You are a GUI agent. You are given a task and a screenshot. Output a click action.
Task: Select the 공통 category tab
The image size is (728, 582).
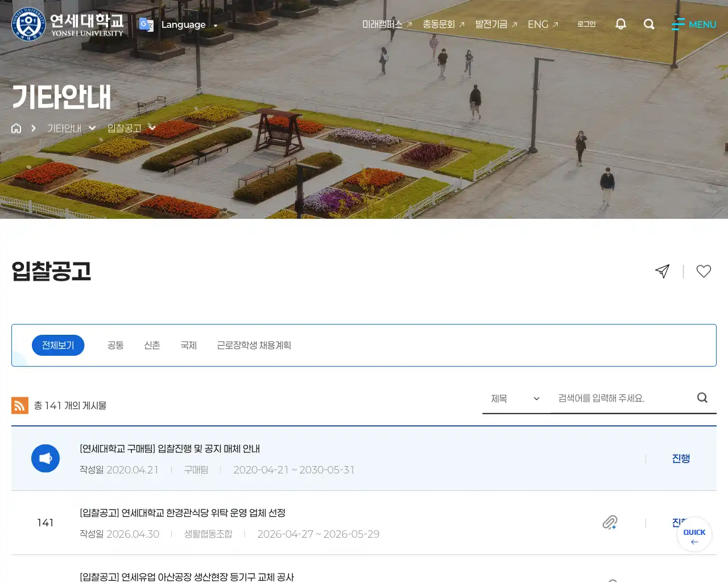click(115, 345)
